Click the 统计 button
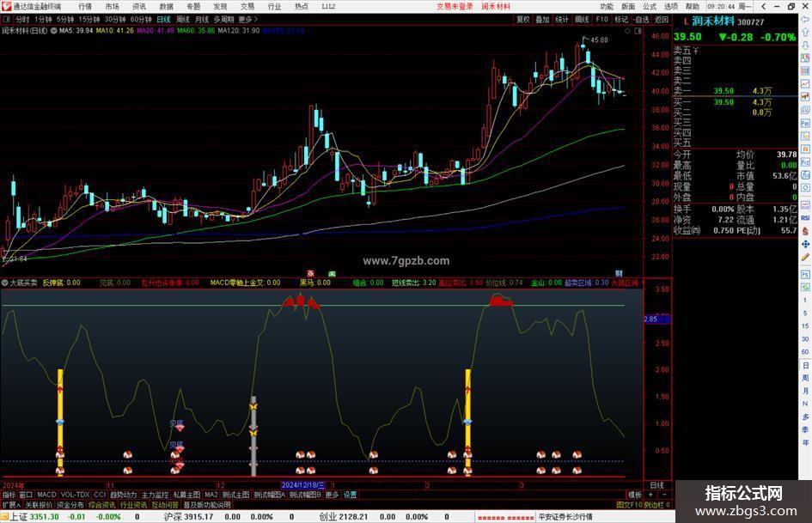 (562, 20)
